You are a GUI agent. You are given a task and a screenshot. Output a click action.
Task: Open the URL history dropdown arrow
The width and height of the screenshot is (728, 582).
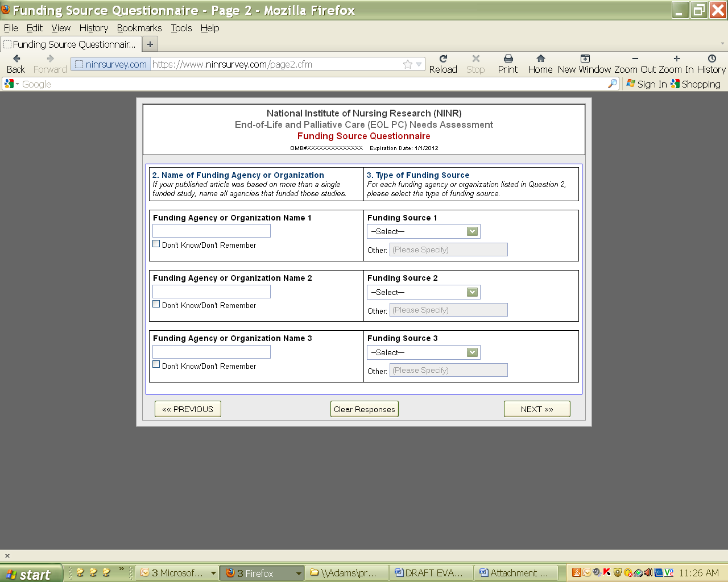[x=419, y=64]
